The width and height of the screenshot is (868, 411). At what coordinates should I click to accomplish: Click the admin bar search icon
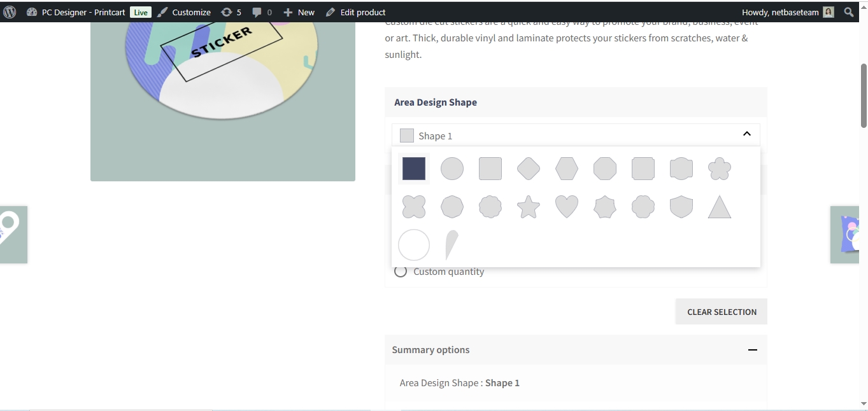(x=848, y=12)
